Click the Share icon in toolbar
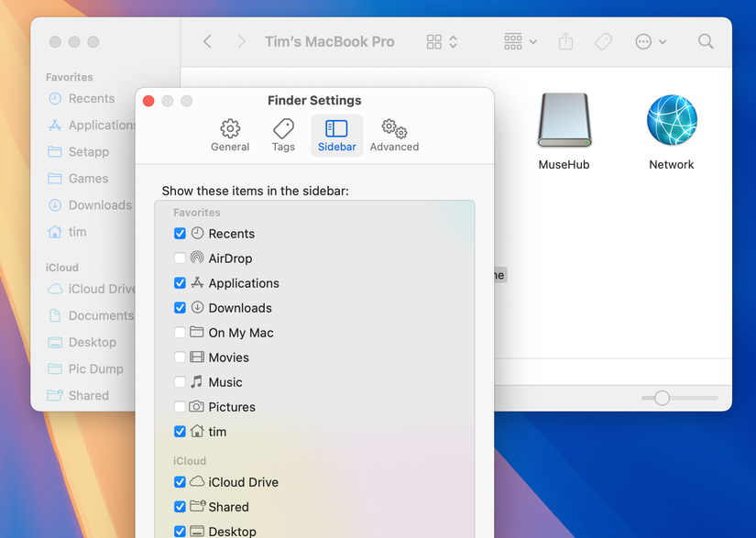Screen dimensions: 756x538 point(564,41)
